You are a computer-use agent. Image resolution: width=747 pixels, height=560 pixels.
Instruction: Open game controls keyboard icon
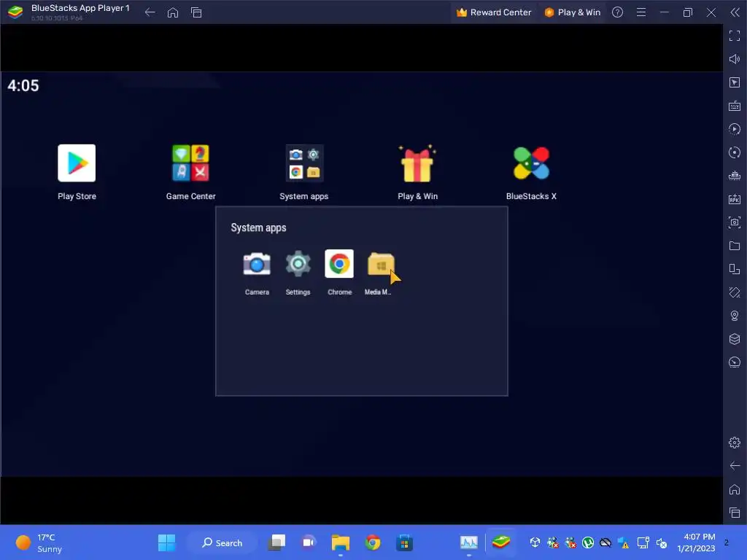click(x=735, y=106)
